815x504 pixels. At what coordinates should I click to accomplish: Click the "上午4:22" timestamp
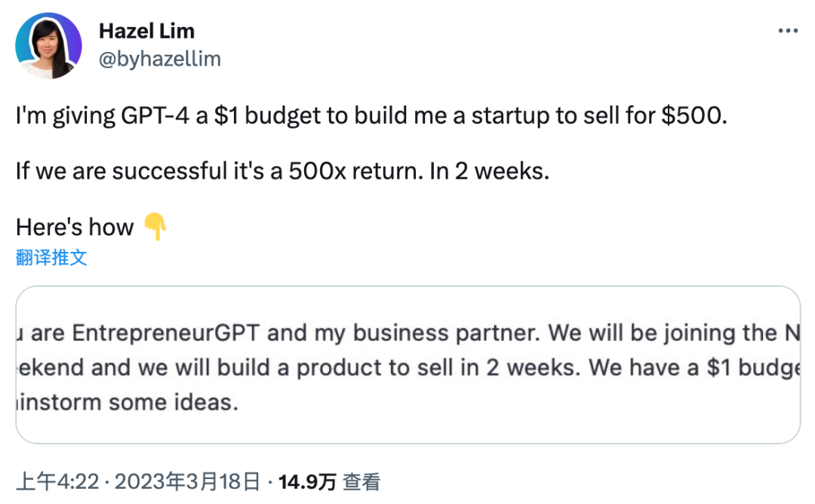pyautogui.click(x=57, y=481)
